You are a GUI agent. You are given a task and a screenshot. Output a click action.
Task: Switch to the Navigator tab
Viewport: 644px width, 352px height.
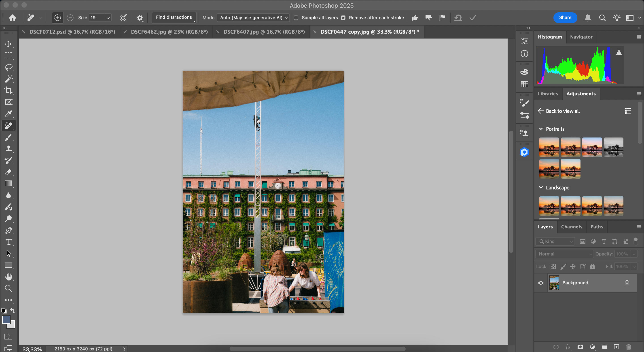581,37
